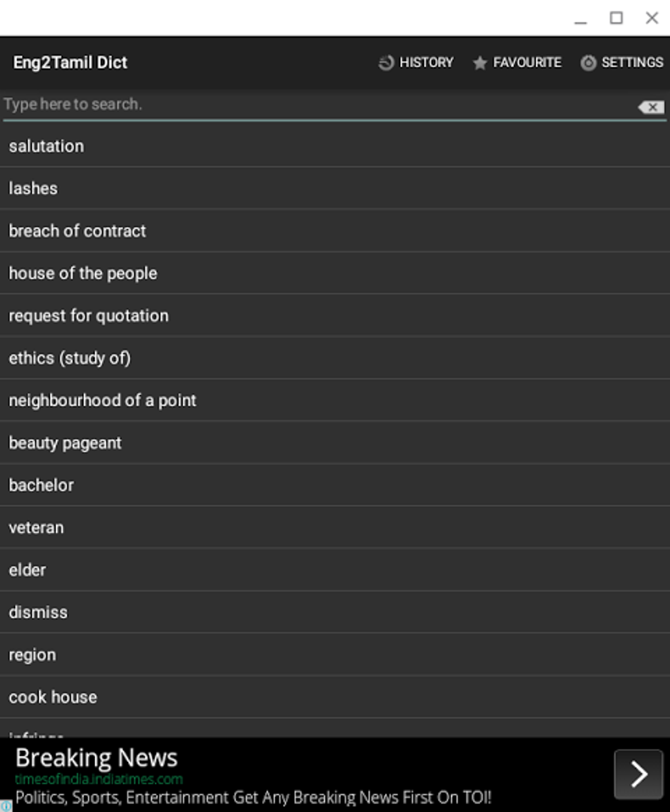Image resolution: width=670 pixels, height=812 pixels.
Task: Select 'ethics (study of)' word
Action: click(70, 358)
